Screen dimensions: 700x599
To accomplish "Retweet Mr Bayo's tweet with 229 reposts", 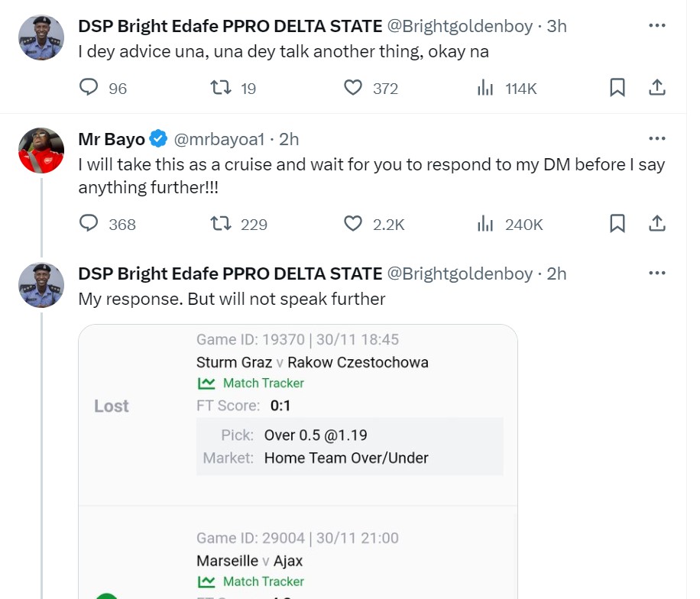I will pos(222,223).
